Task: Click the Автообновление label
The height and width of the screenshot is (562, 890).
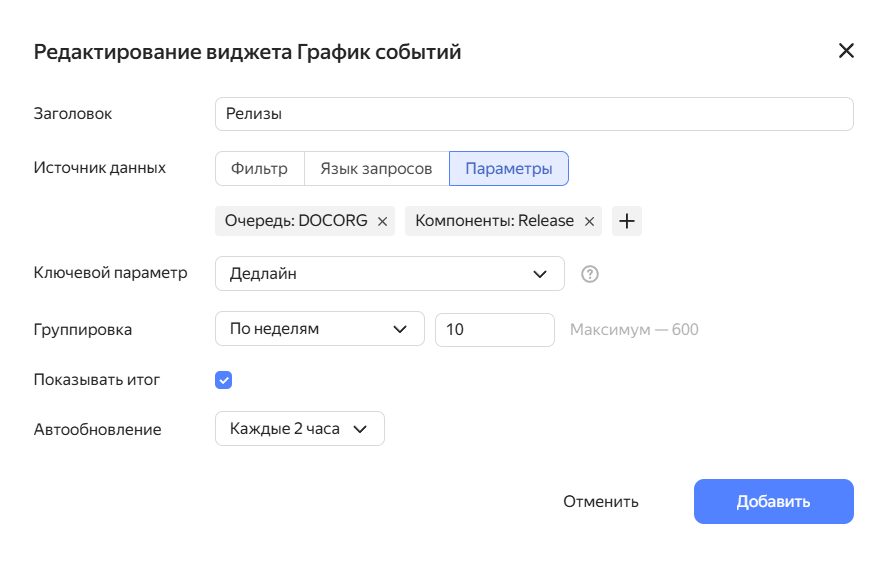Action: pyautogui.click(x=97, y=429)
